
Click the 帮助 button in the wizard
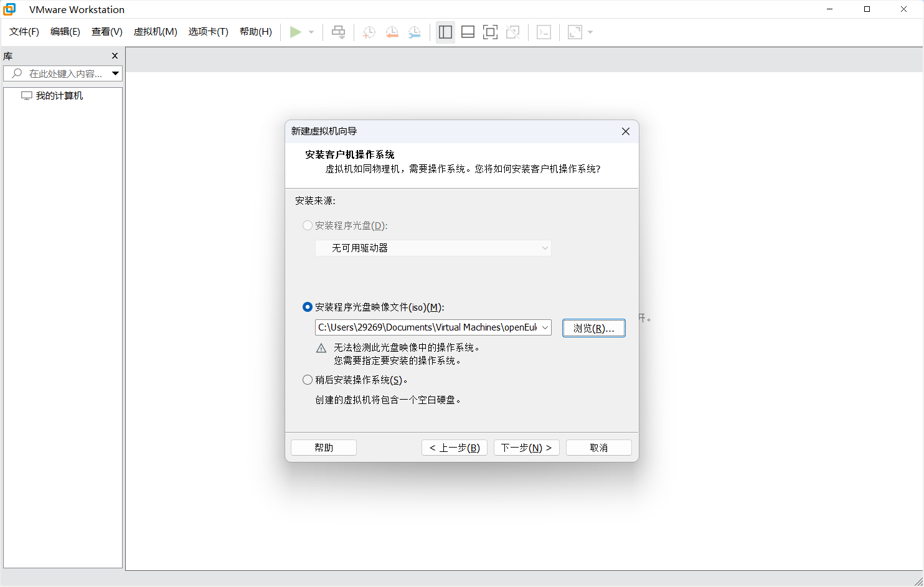point(324,448)
